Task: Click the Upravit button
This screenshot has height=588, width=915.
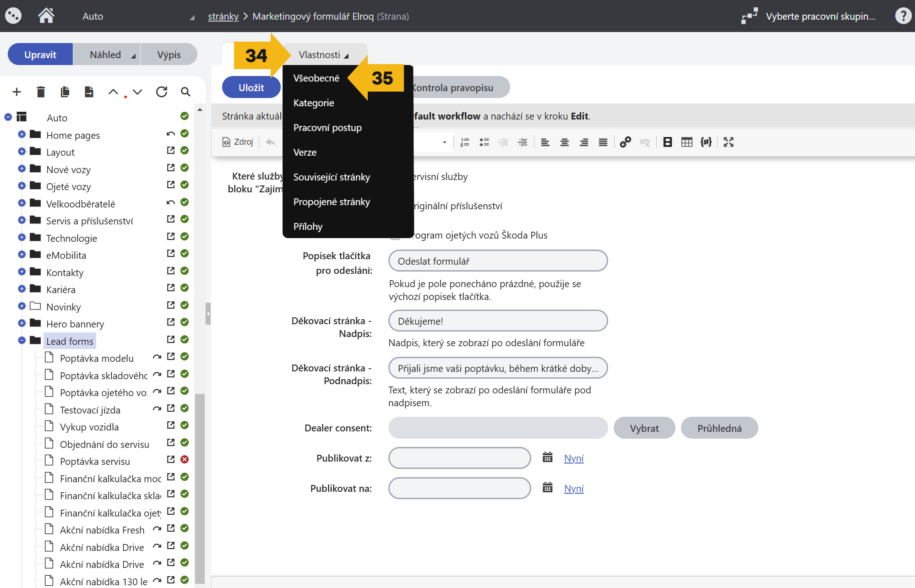Action: coord(40,54)
